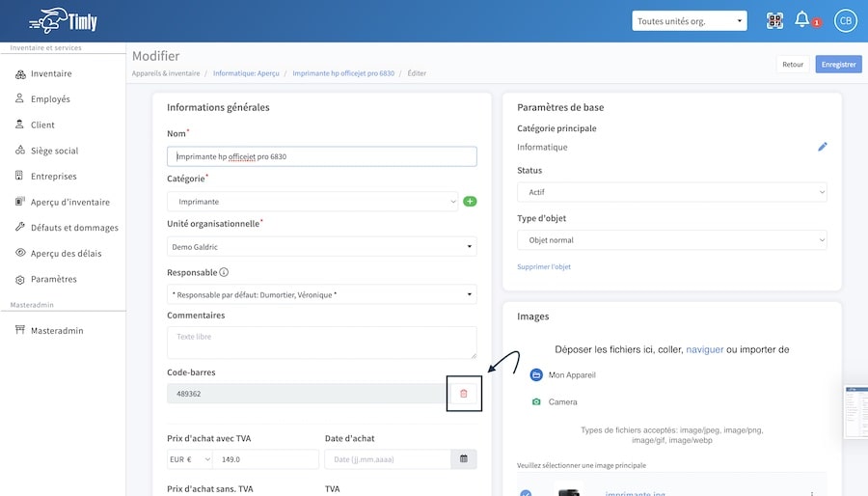Open the QR code scanner icon
Screen dimensions: 868x496
pos(774,21)
